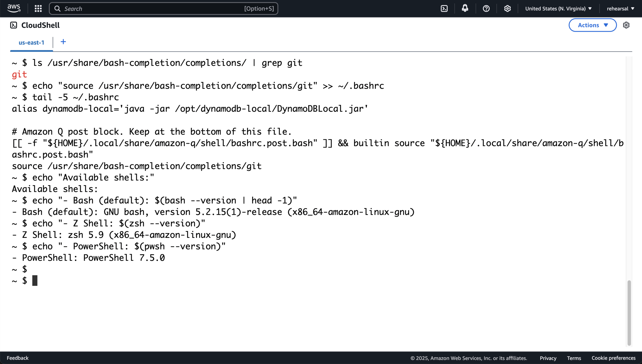Switch to the us-east-1 tab

tap(31, 43)
